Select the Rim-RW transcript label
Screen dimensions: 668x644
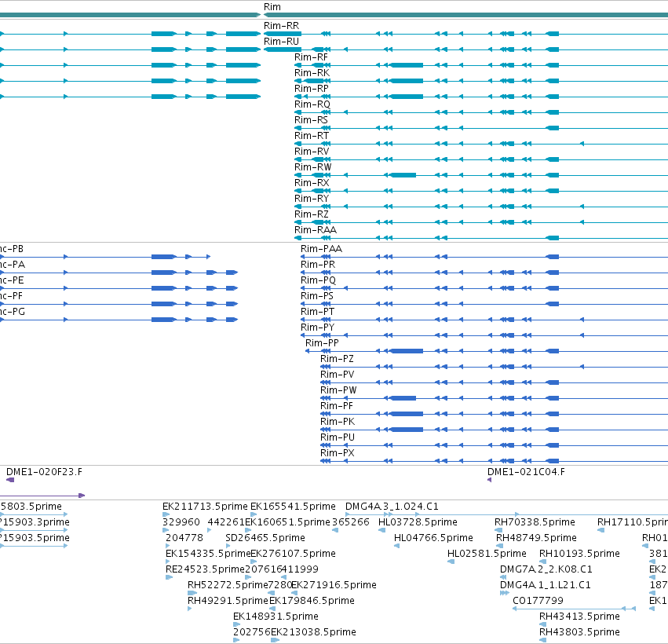(312, 167)
